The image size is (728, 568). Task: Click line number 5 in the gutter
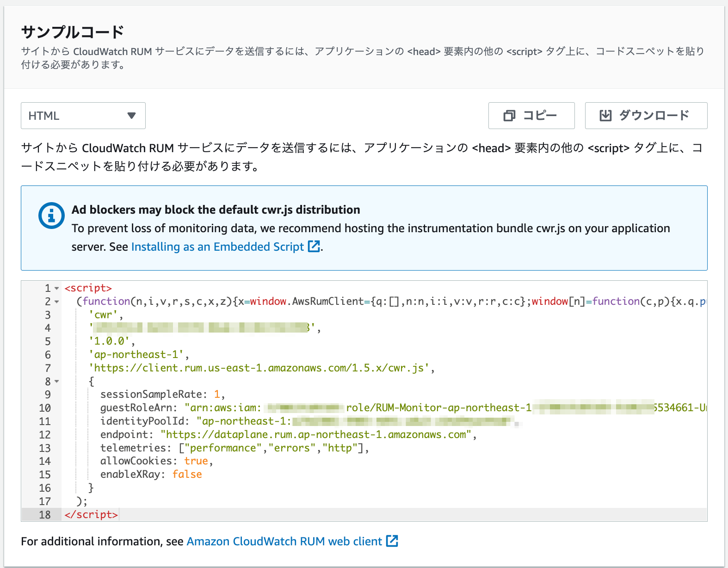(x=48, y=341)
